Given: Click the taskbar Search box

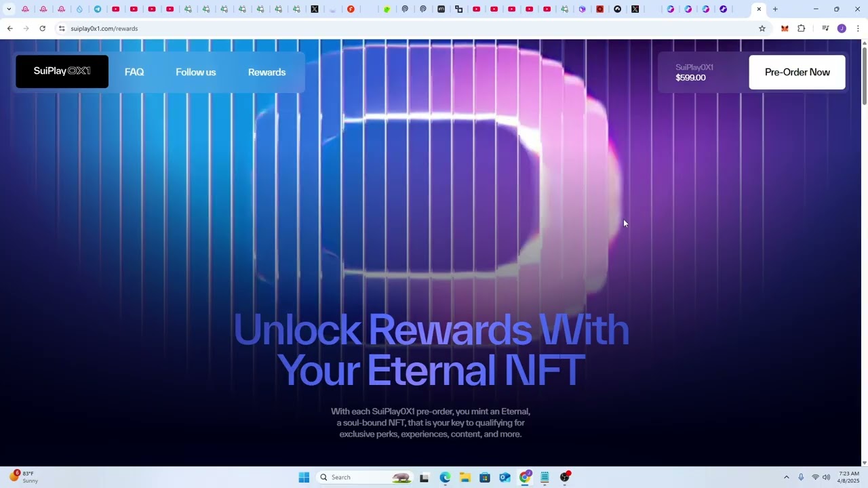Looking at the screenshot, I should 364,477.
